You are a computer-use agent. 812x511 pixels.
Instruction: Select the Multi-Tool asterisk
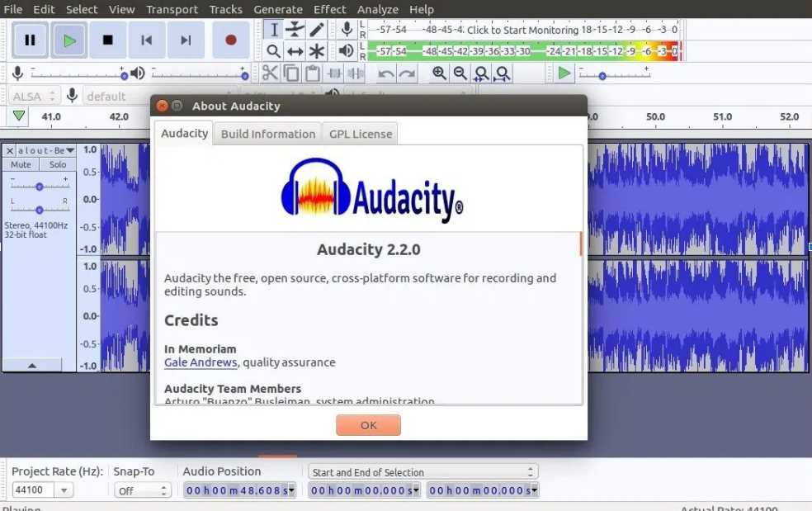click(316, 51)
